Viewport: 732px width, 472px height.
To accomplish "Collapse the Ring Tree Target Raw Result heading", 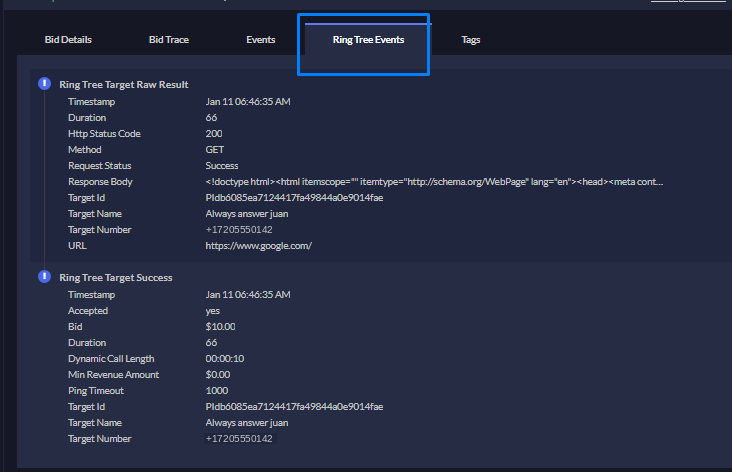I will coord(124,85).
